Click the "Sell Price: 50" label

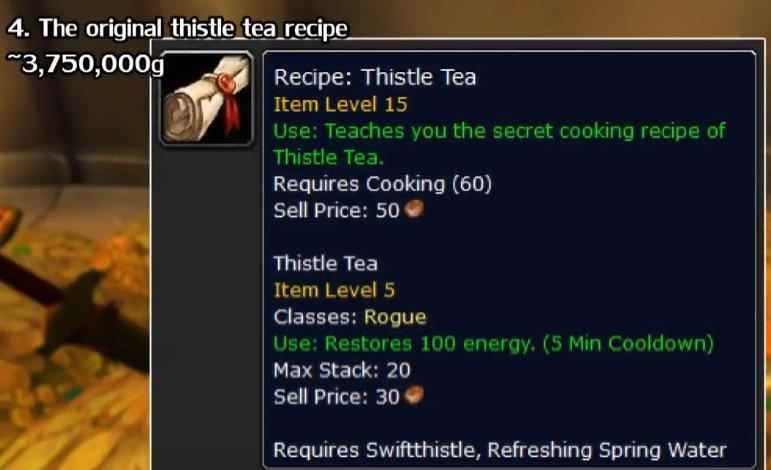click(336, 210)
